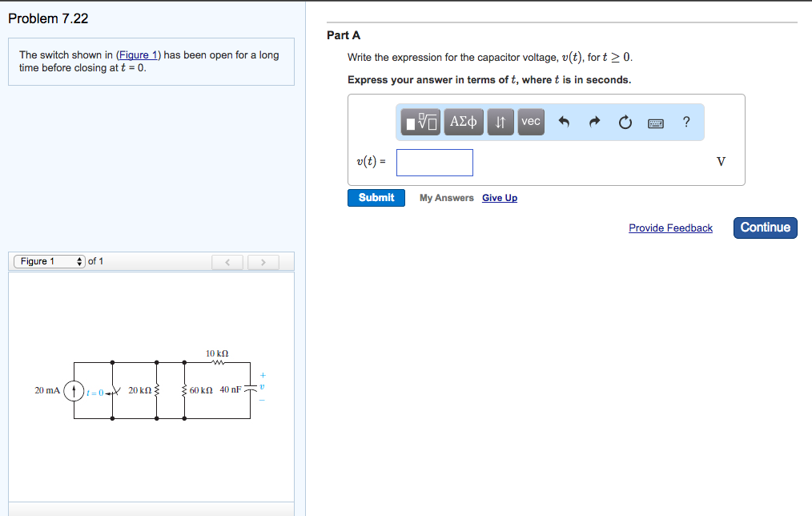Click the v(t) answer input box
This screenshot has width=812, height=516.
(x=434, y=162)
